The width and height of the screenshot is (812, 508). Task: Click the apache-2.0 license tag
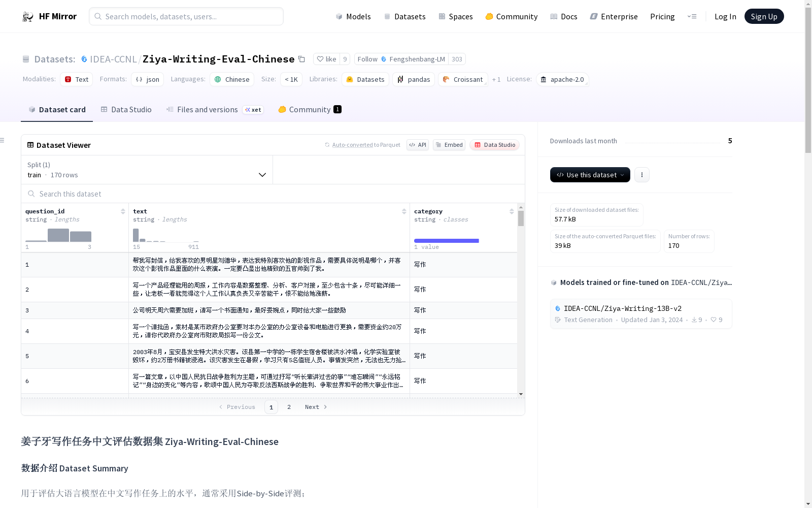562,79
